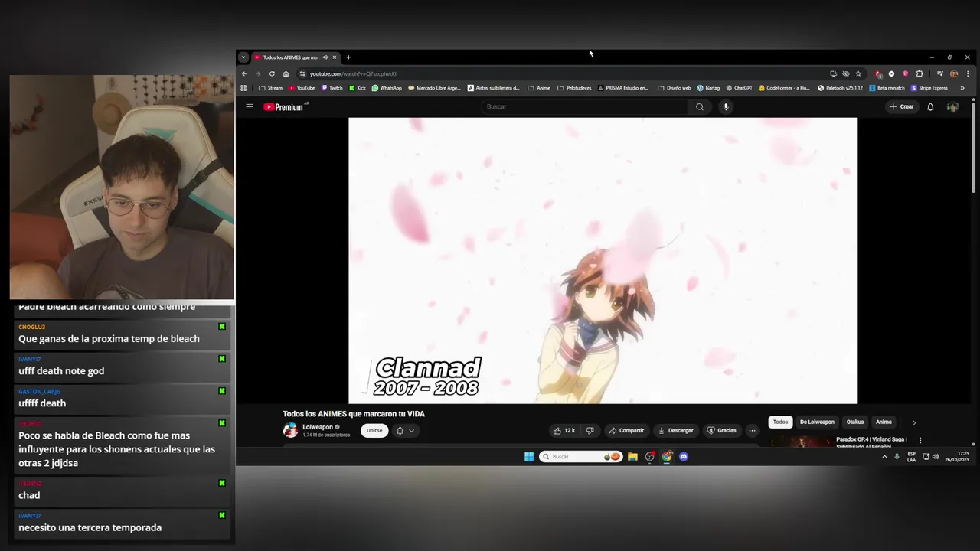Viewport: 980px width, 551px height.
Task: Open the tab search dropdown arrow
Action: (243, 57)
